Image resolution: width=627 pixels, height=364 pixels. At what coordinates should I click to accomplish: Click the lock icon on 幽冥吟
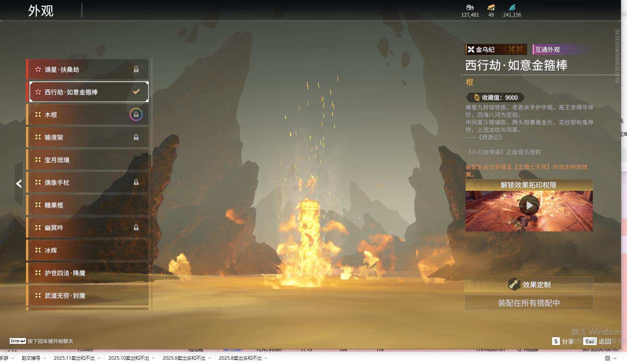(136, 228)
